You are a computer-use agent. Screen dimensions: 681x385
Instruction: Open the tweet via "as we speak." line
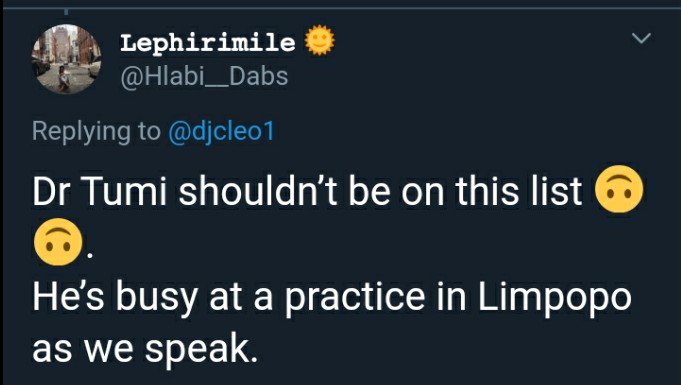click(x=145, y=350)
